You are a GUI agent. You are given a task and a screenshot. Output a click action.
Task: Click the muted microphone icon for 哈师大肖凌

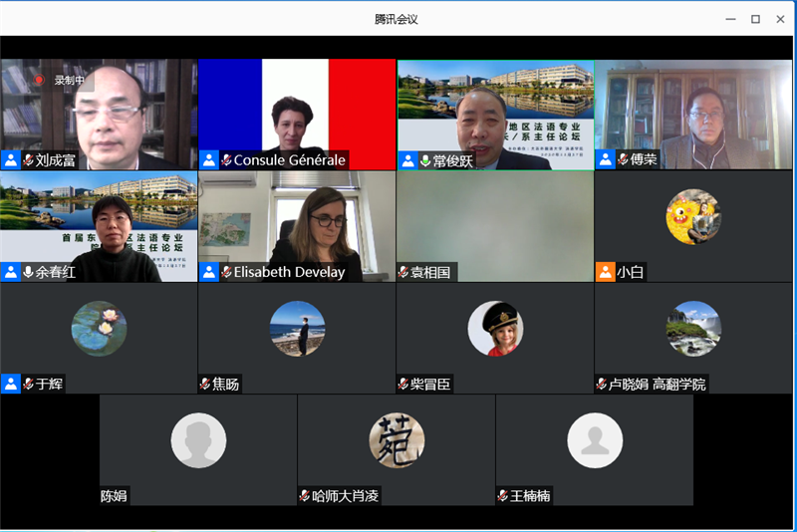pos(305,495)
